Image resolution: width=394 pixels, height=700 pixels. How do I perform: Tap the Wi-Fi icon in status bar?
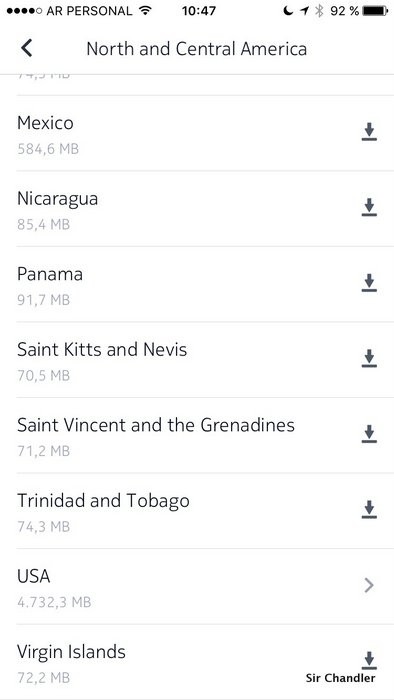(x=145, y=10)
